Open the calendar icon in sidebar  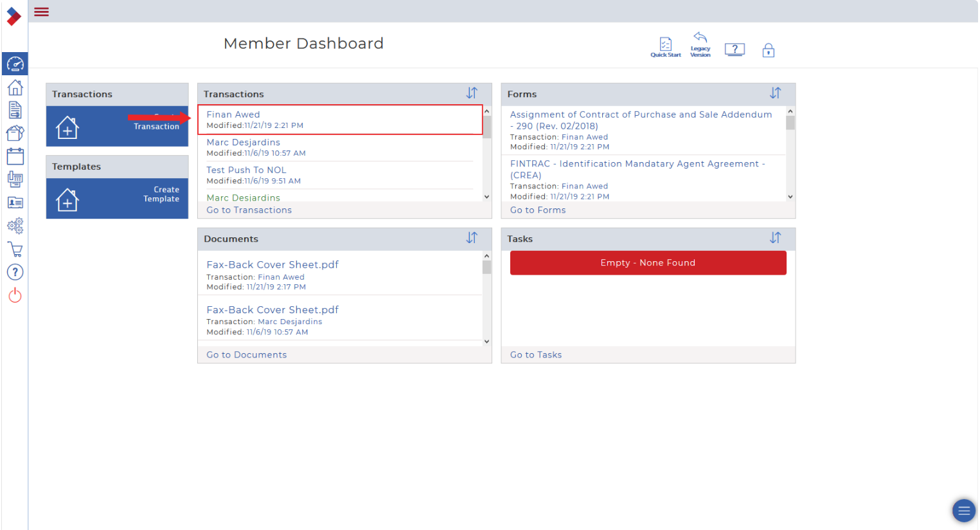tap(15, 156)
